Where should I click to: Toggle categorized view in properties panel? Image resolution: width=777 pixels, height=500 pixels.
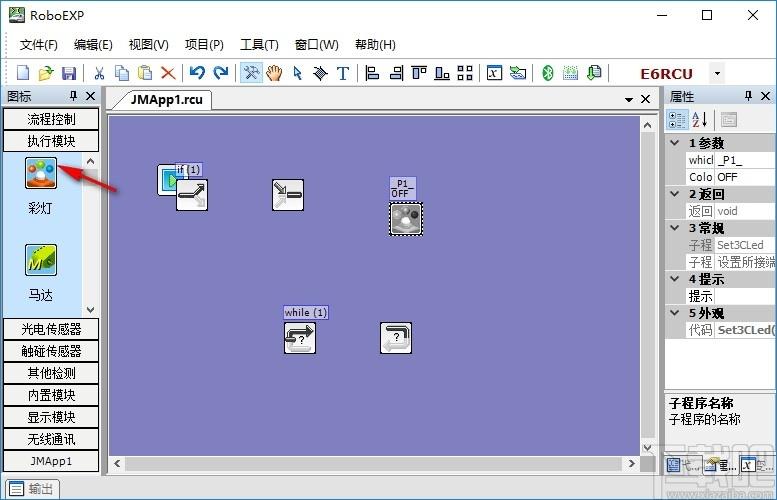tap(677, 119)
